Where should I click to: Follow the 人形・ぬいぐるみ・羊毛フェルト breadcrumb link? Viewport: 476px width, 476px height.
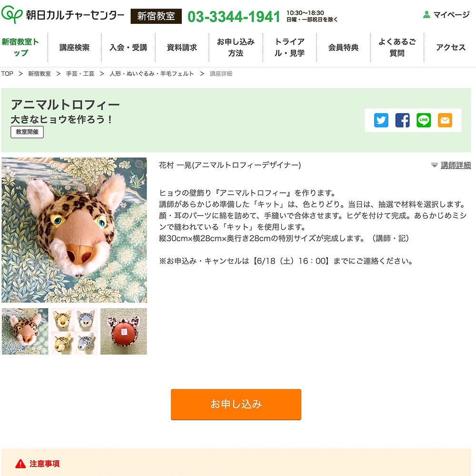pos(151,74)
